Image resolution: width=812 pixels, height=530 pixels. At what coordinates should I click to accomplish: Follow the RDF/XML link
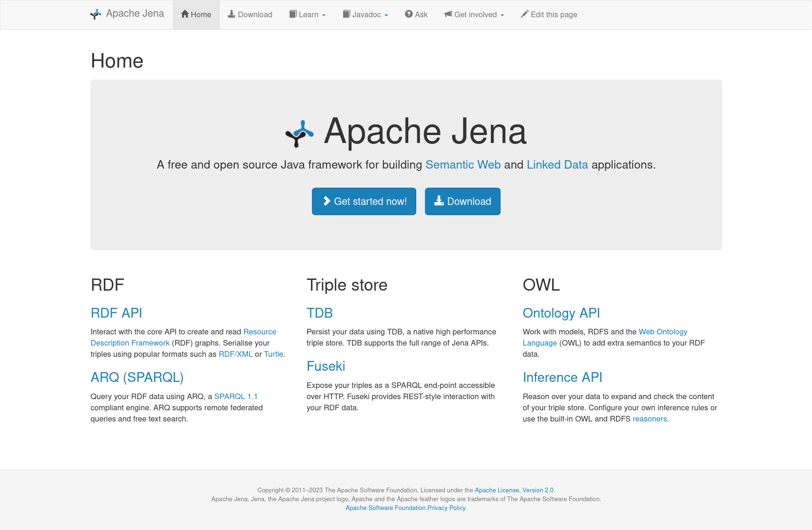tap(236, 354)
